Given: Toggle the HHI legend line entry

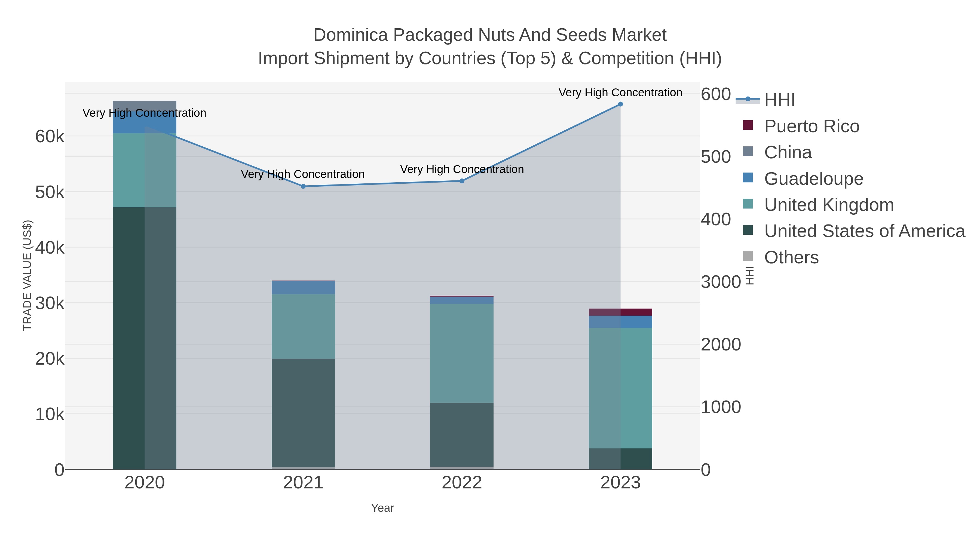Looking at the screenshot, I should 765,100.
